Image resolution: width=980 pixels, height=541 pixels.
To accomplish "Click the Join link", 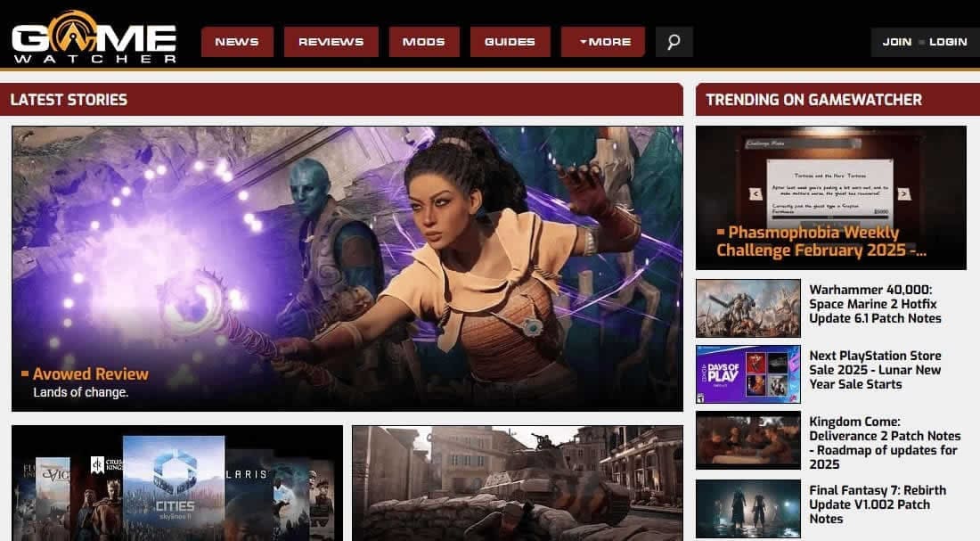I will 896,42.
